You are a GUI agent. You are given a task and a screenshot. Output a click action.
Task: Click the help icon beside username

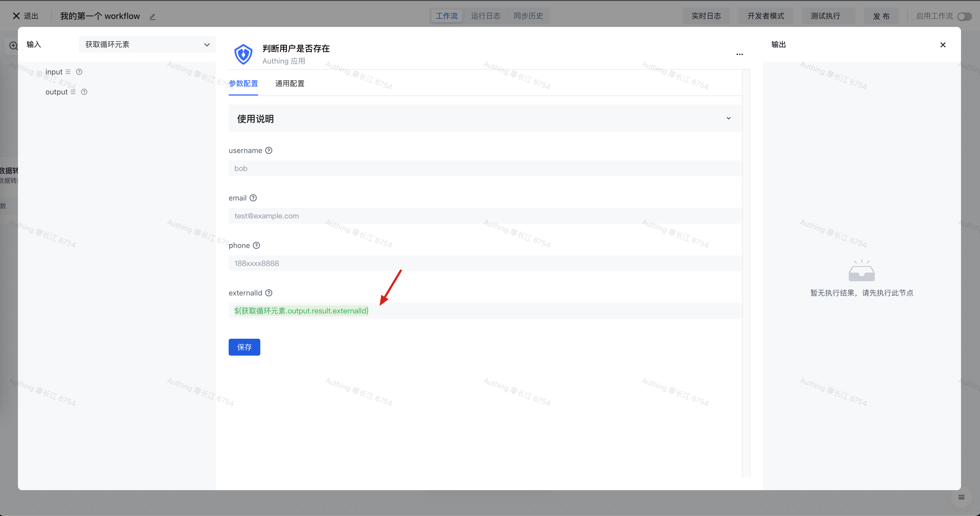coord(268,150)
